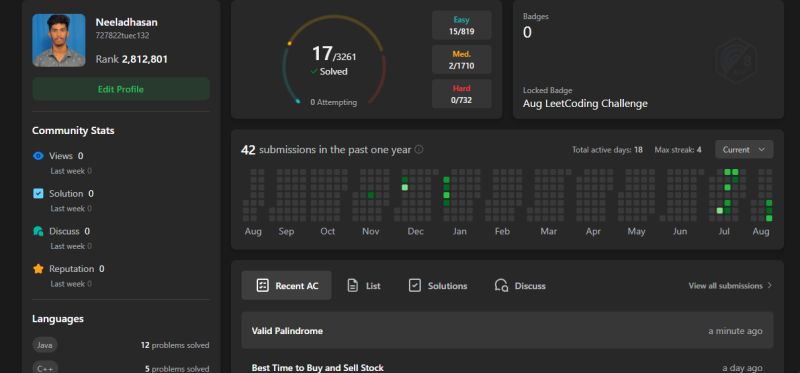Click the Badges 0 count
Viewport: 800px width, 373px height.
(527, 33)
